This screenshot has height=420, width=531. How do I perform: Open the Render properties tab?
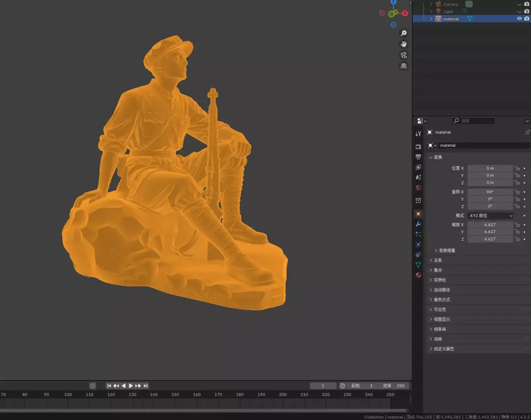click(x=418, y=146)
